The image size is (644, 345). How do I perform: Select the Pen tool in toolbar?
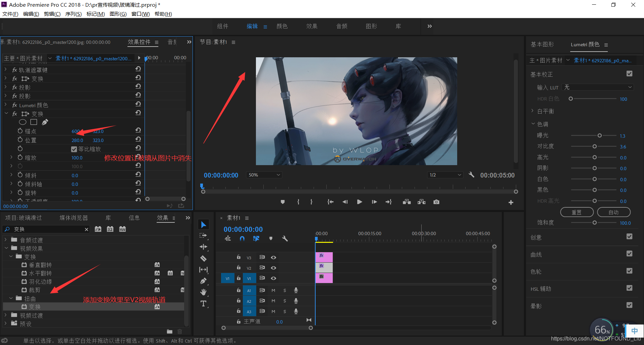pos(203,281)
